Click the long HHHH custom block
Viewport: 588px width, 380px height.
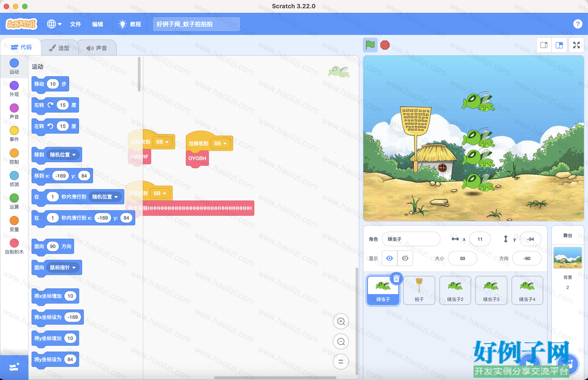click(x=190, y=208)
